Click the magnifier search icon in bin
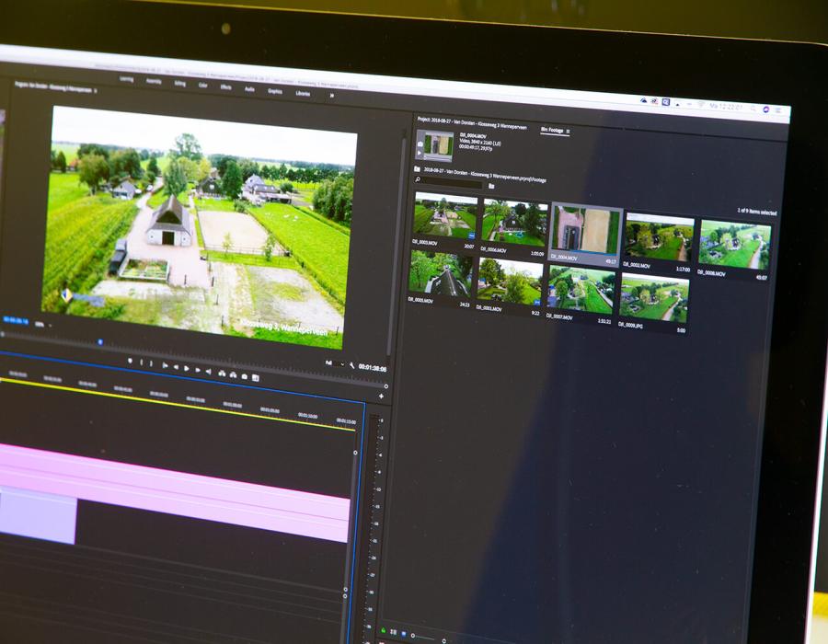The height and width of the screenshot is (644, 828). 418,179
